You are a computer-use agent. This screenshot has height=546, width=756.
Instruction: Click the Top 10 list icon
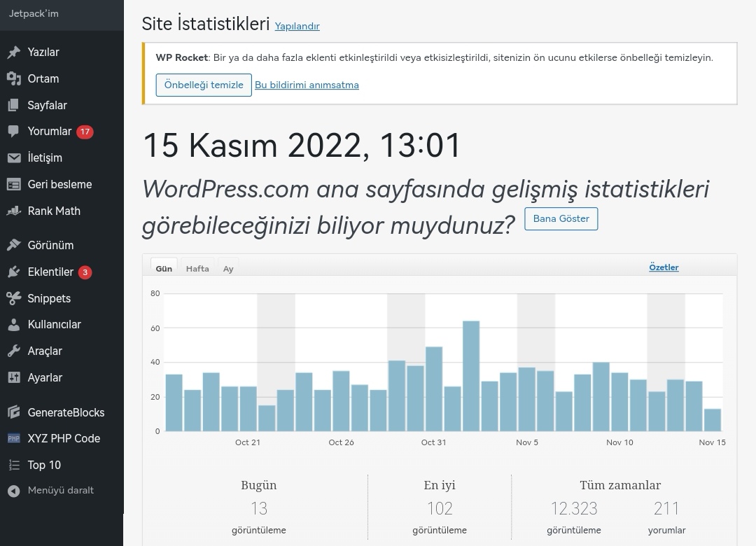[14, 465]
